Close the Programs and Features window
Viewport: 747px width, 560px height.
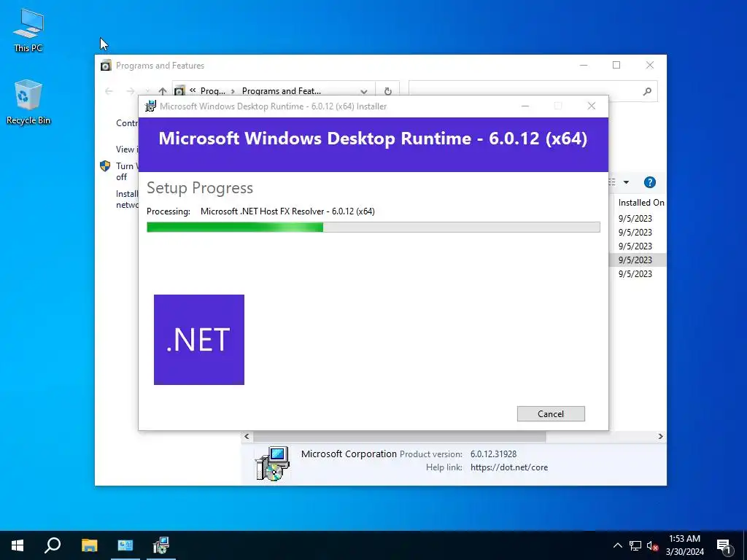coord(650,65)
